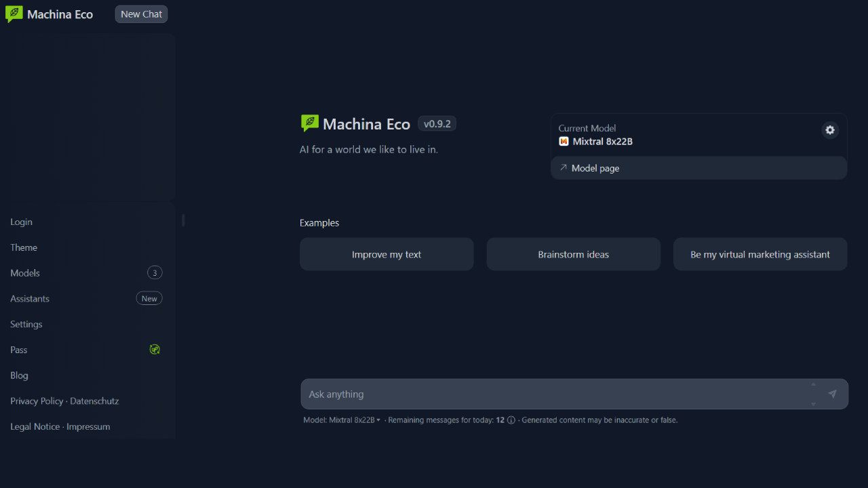868x488 pixels.
Task: Start a New Chat
Action: 140,14
